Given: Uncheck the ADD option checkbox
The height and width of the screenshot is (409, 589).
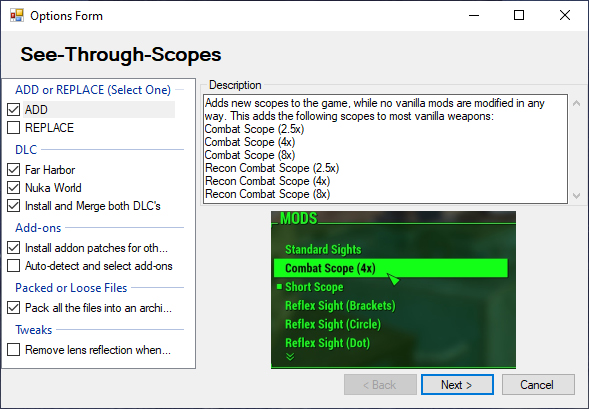Looking at the screenshot, I should tap(14, 110).
